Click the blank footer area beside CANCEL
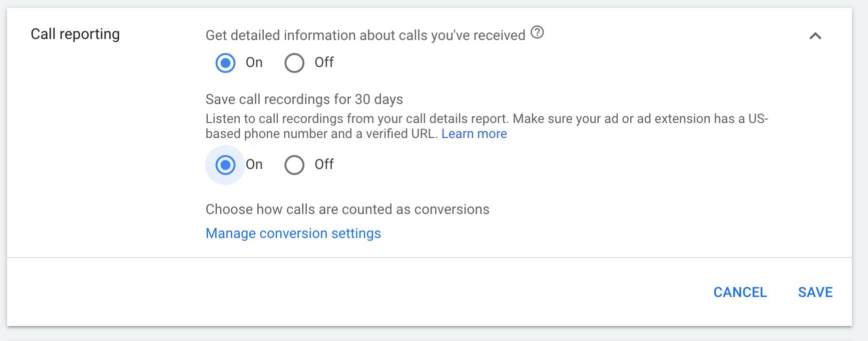This screenshot has width=868, height=341. click(350, 292)
